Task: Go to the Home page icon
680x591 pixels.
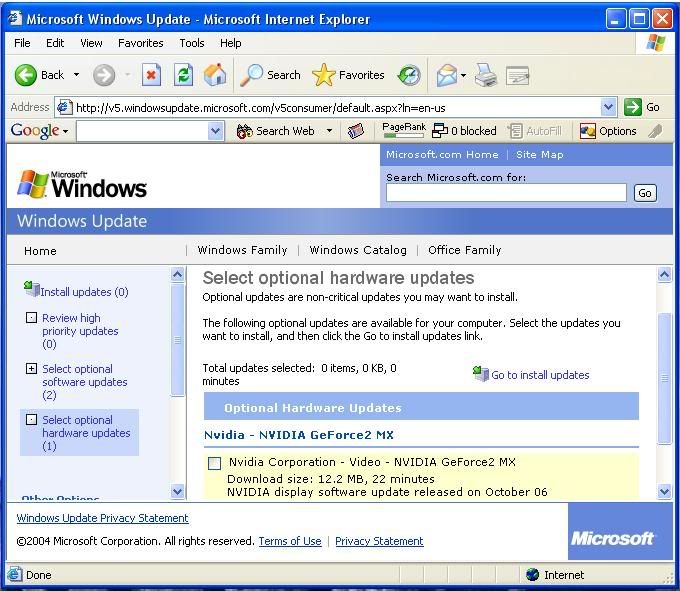Action: (215, 75)
